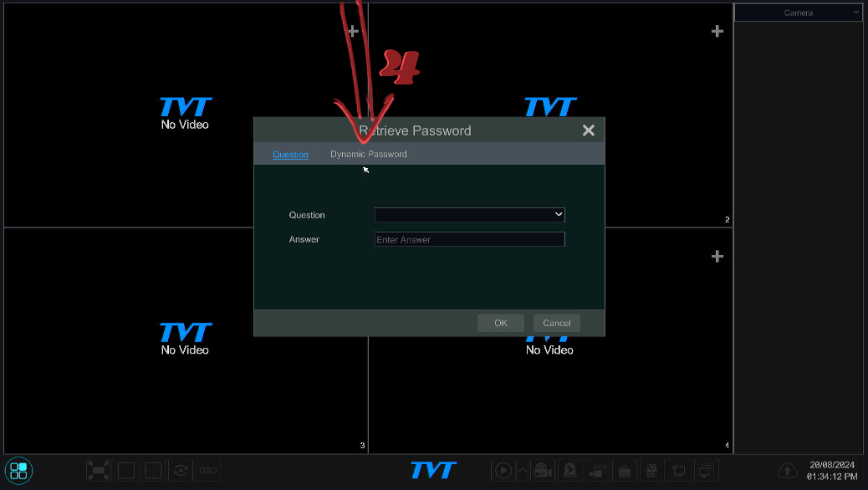The height and width of the screenshot is (490, 868).
Task: Add camera to channel 4 plus icon
Action: click(717, 257)
